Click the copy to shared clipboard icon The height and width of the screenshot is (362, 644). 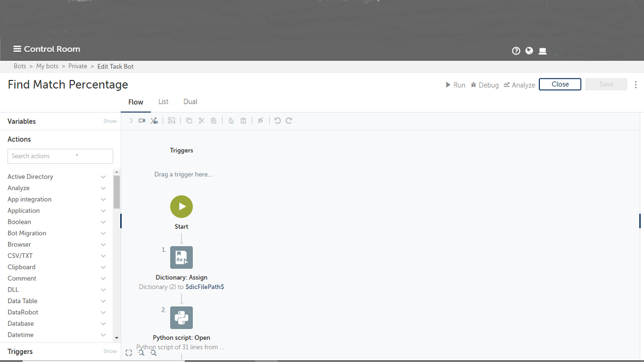point(231,121)
